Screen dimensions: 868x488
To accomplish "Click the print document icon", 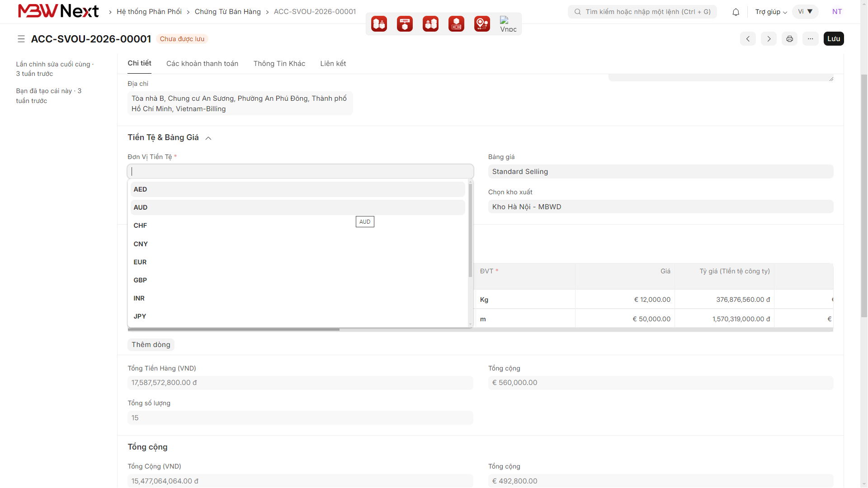I will click(789, 39).
